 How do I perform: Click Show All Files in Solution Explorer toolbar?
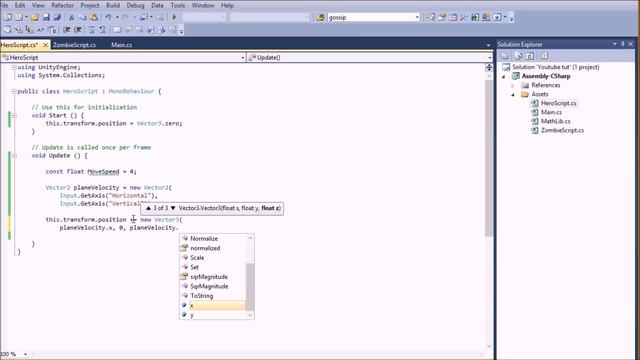coord(518,56)
